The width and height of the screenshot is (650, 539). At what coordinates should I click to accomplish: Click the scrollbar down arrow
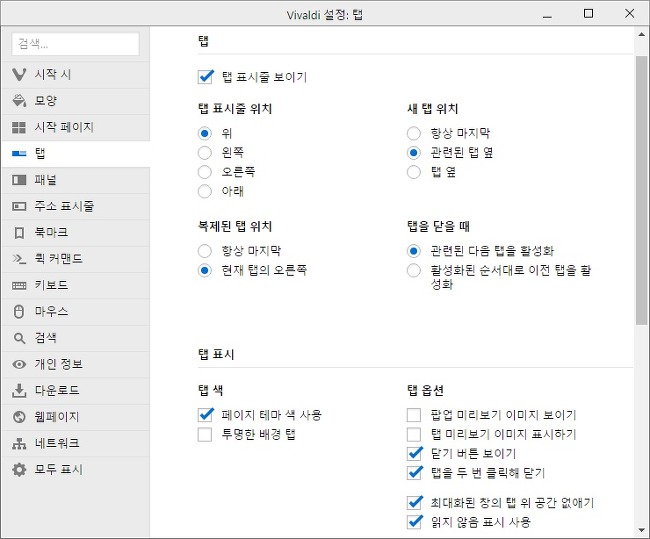[641, 530]
